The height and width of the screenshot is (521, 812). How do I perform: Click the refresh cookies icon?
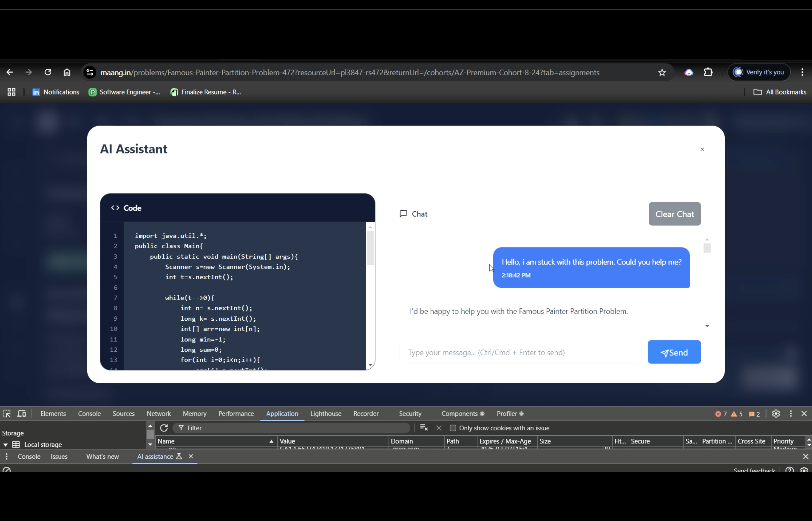coord(164,428)
